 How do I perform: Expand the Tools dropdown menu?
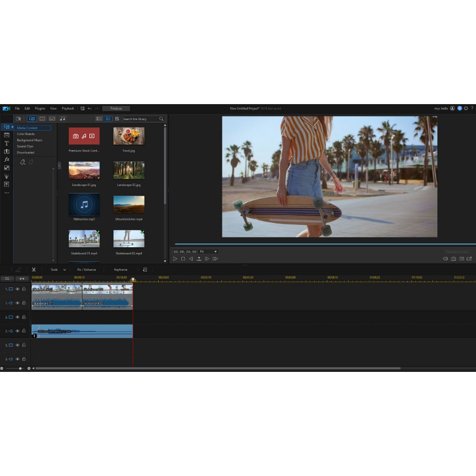[64, 270]
